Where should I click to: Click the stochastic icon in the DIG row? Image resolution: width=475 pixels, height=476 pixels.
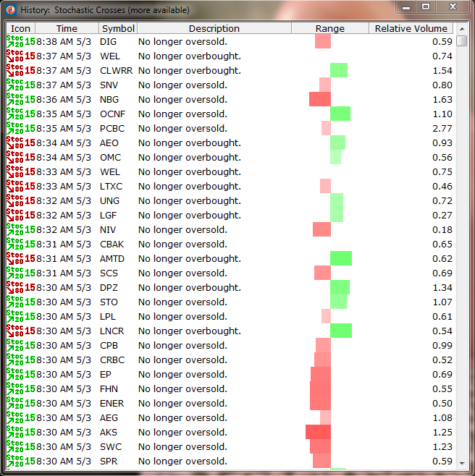pos(20,41)
